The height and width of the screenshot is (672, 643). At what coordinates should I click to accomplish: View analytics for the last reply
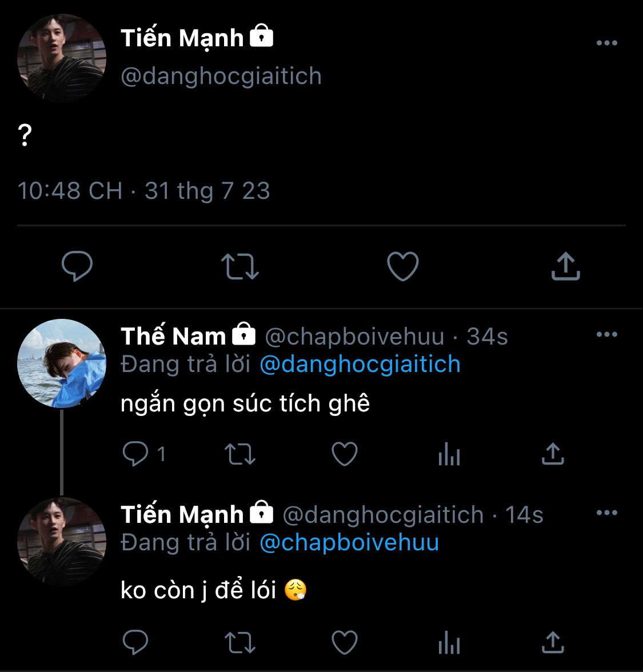[449, 643]
